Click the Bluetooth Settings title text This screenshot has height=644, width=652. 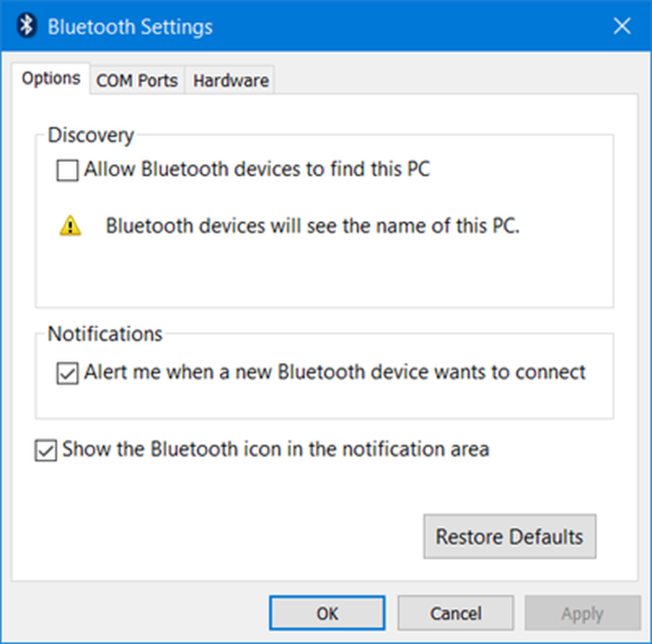coord(130,27)
